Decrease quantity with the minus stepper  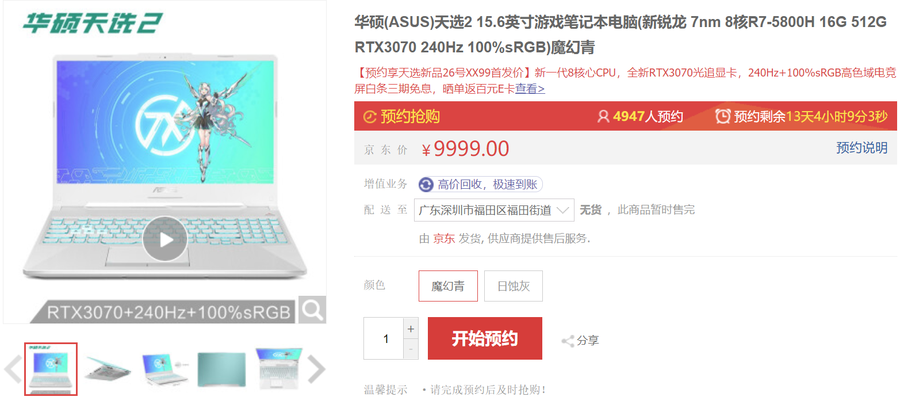click(x=410, y=349)
